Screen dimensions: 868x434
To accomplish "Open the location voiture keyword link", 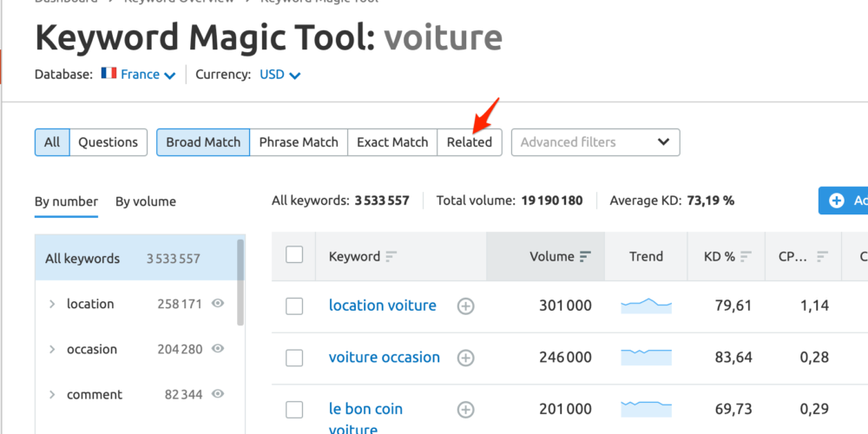I will pos(382,306).
